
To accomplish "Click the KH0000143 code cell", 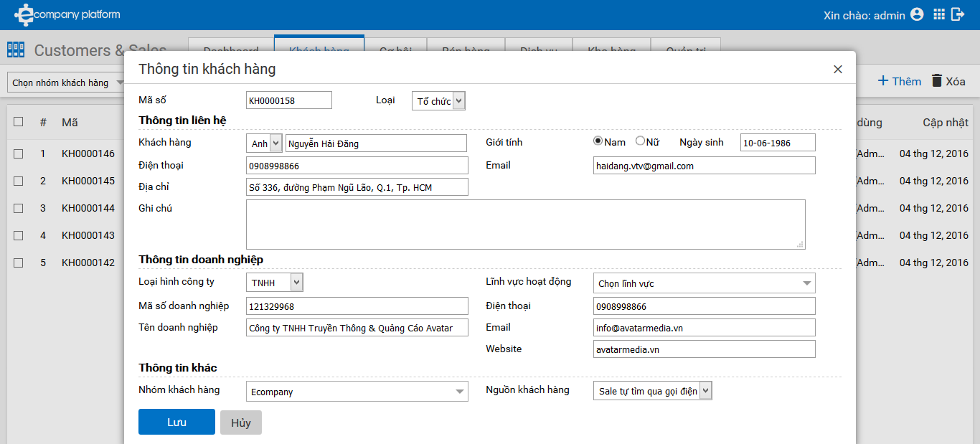I will pyautogui.click(x=88, y=235).
